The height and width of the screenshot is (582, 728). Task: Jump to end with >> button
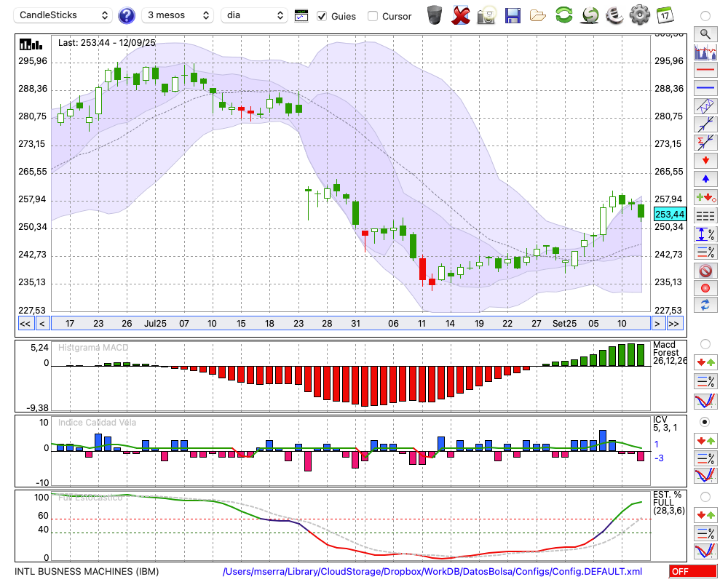click(x=675, y=324)
